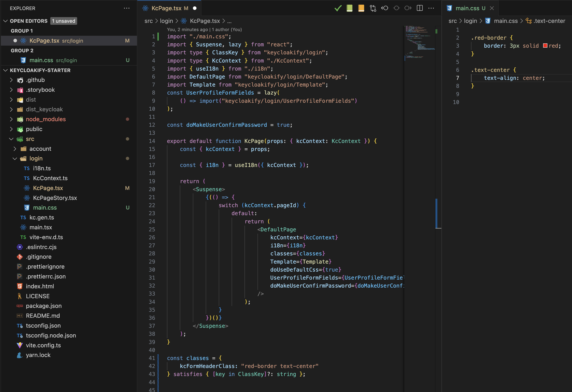
Task: Go to previous change circle-arrow icon
Action: [x=385, y=8]
